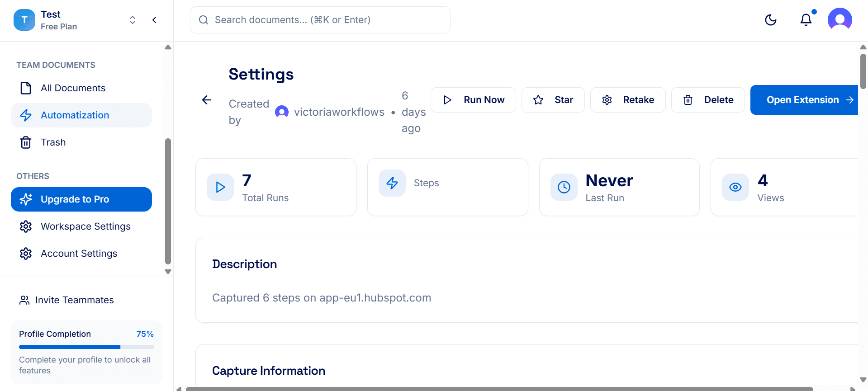Open Trash in sidebar

tap(81, 142)
